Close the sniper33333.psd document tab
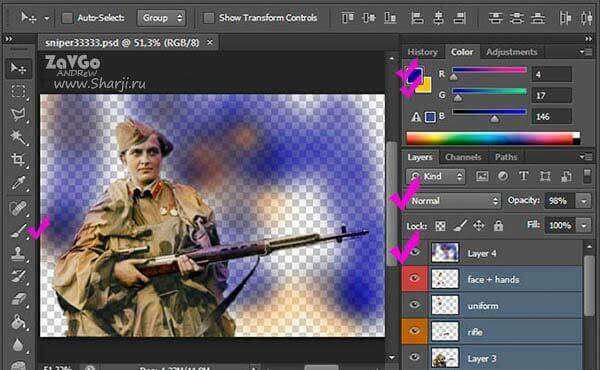 point(210,42)
